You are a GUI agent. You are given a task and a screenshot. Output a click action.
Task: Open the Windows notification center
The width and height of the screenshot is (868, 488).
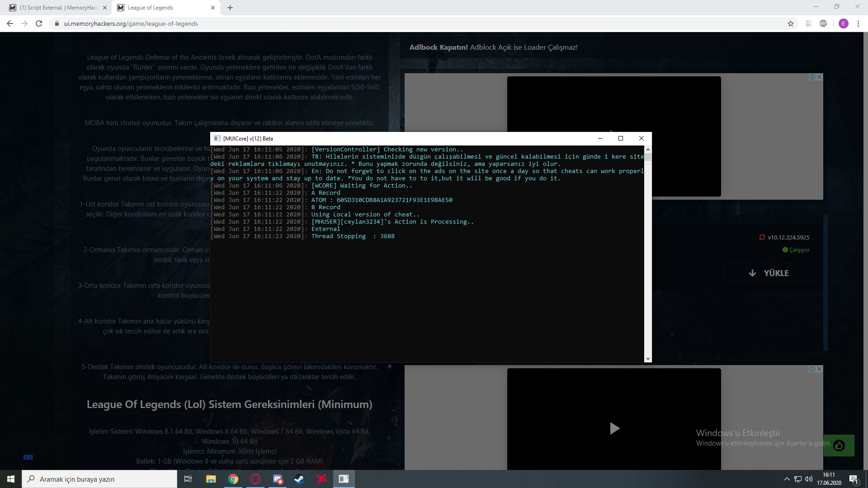[854, 479]
